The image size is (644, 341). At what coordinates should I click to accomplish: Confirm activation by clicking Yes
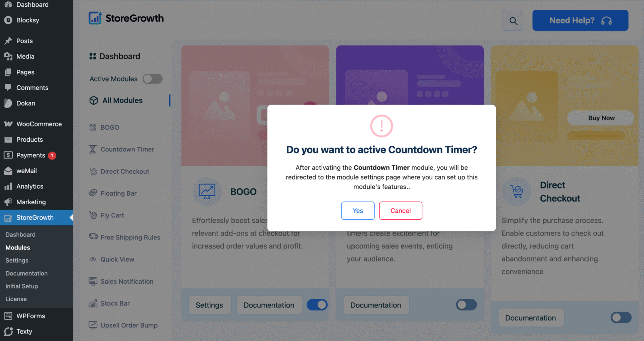coord(358,211)
